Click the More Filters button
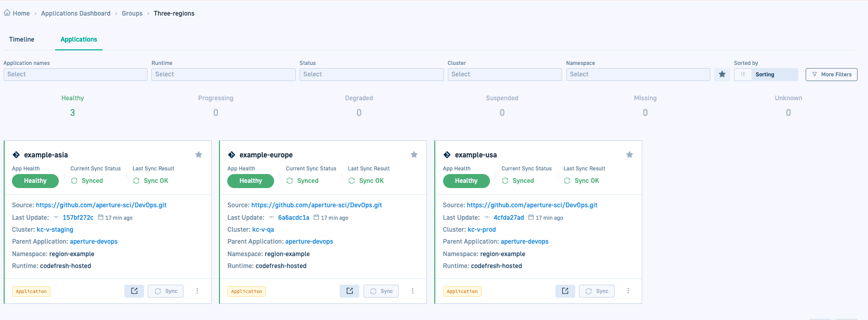This screenshot has height=320, width=868. click(x=831, y=74)
